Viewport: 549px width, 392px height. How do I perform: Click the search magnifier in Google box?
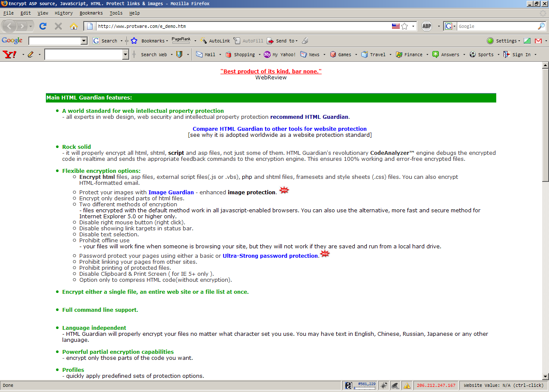click(541, 26)
